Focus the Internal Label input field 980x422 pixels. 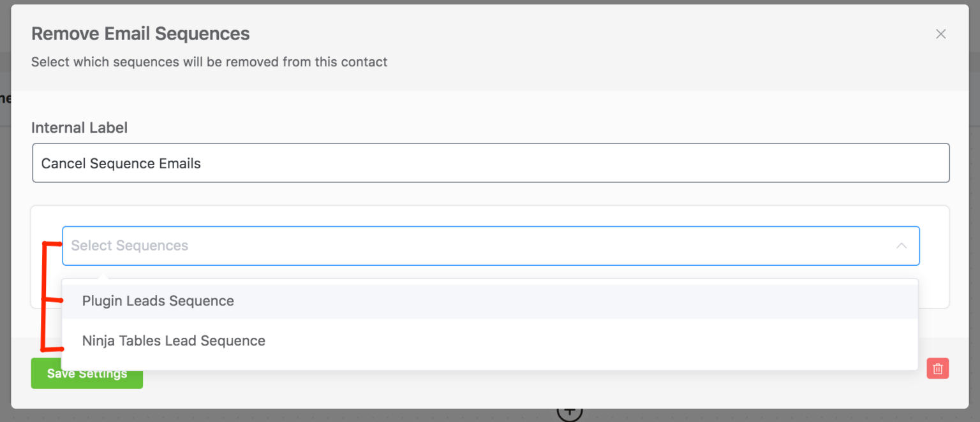491,163
